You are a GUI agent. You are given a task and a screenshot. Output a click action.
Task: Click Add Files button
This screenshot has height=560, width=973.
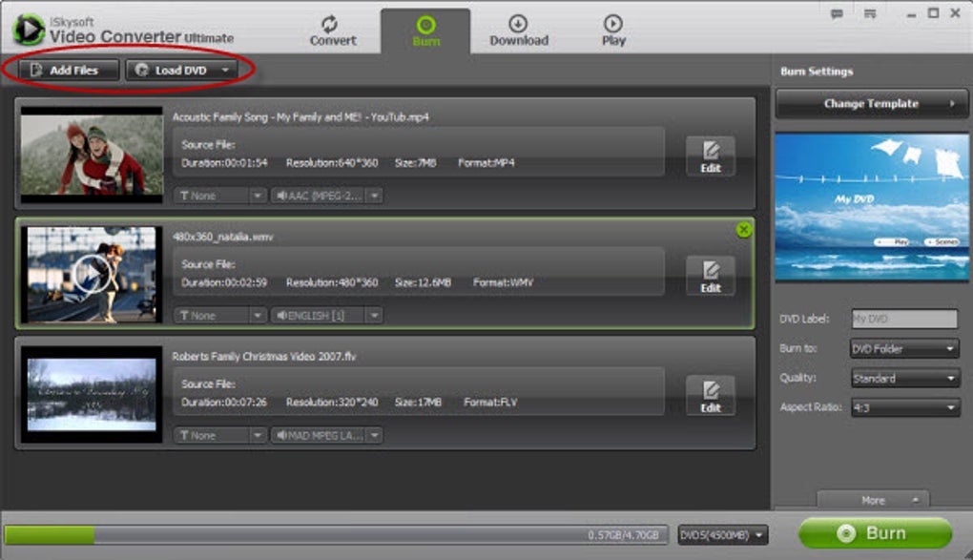point(69,71)
